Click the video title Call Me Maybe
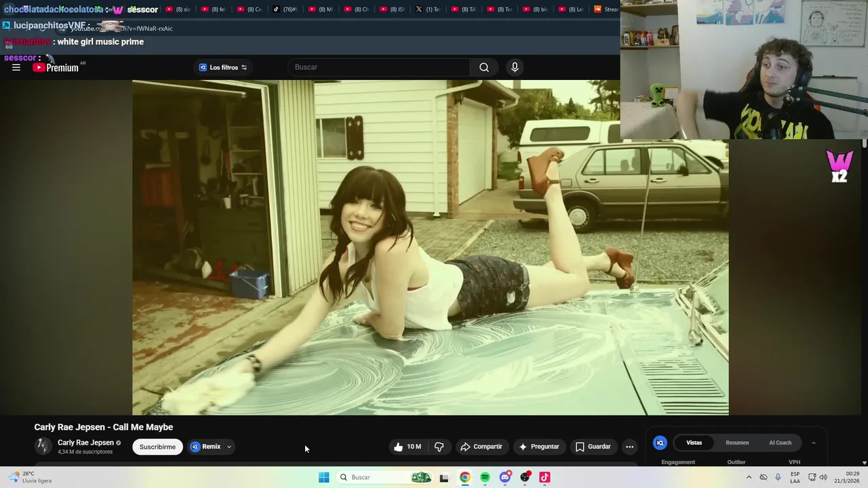 (104, 427)
